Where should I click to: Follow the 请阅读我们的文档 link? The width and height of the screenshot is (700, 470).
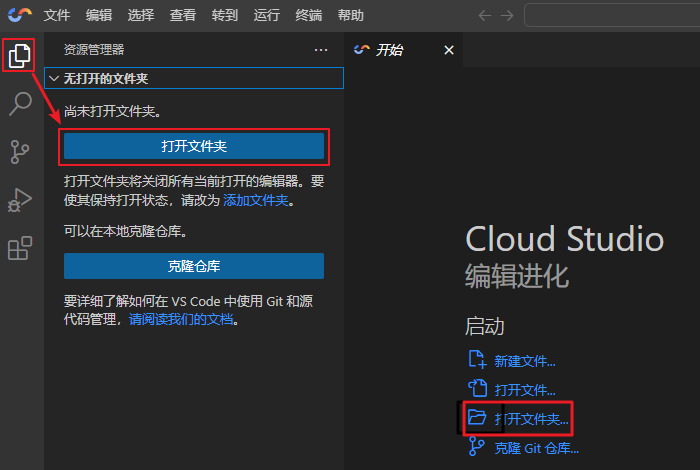[x=181, y=320]
